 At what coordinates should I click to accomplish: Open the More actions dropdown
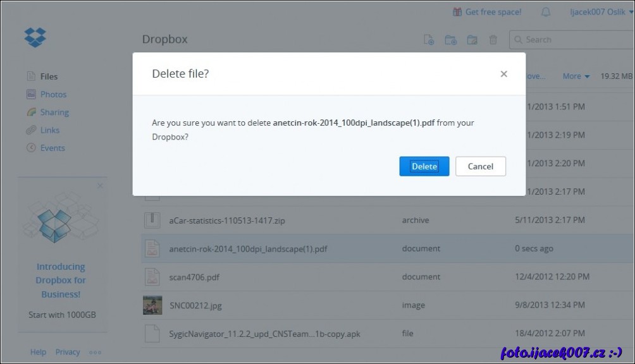pyautogui.click(x=576, y=76)
